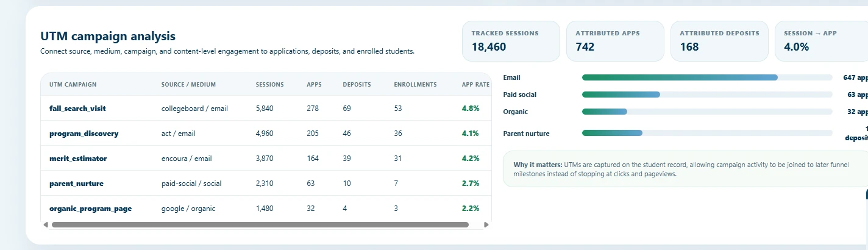Select the program_discovery campaign name
The image size is (868, 250).
(84, 134)
